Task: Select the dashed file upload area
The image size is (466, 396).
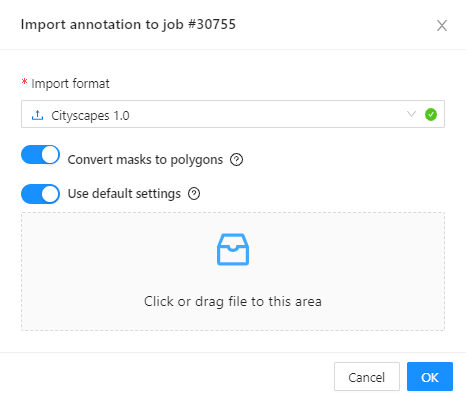Action: 233,271
